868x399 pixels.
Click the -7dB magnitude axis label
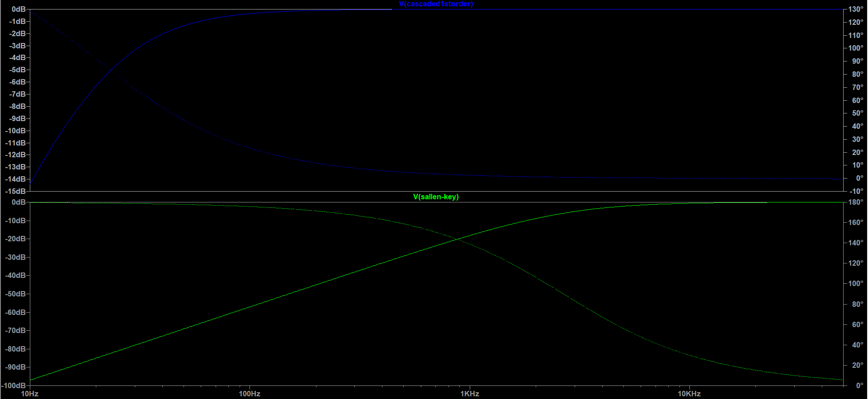tap(17, 94)
